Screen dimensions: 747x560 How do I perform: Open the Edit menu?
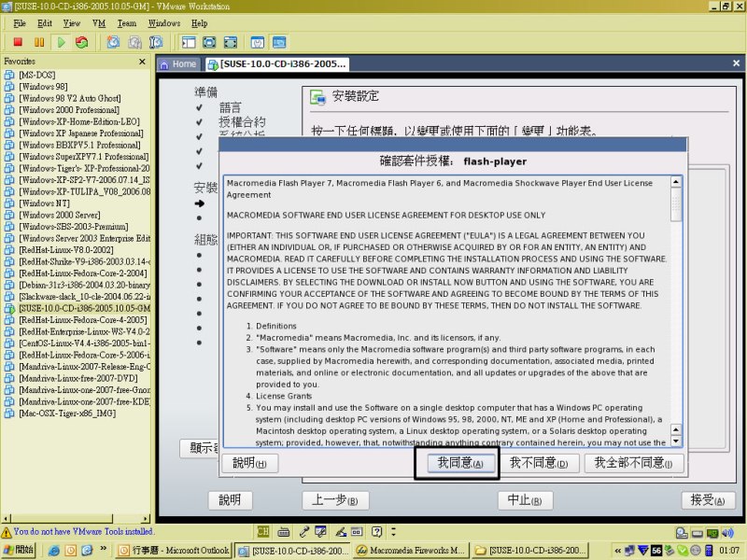click(x=44, y=23)
